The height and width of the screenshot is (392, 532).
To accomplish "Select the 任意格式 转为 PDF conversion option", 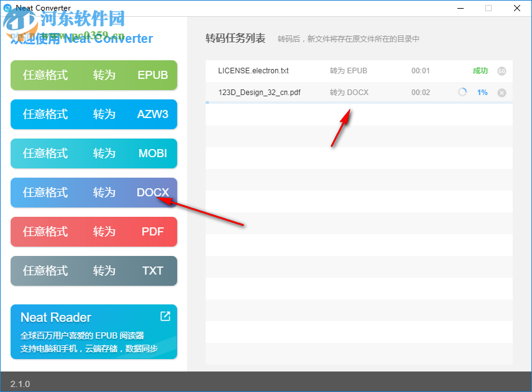I will [x=93, y=232].
